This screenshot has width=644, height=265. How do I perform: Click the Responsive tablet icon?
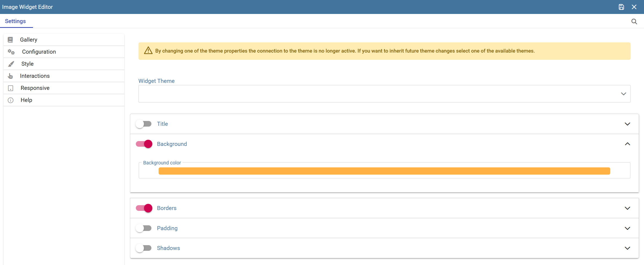tap(10, 88)
